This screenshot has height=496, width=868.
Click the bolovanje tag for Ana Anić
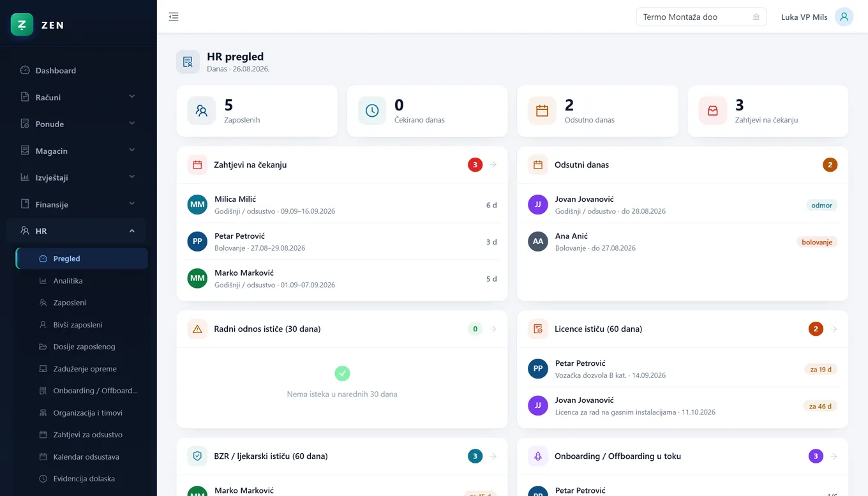[x=817, y=243]
